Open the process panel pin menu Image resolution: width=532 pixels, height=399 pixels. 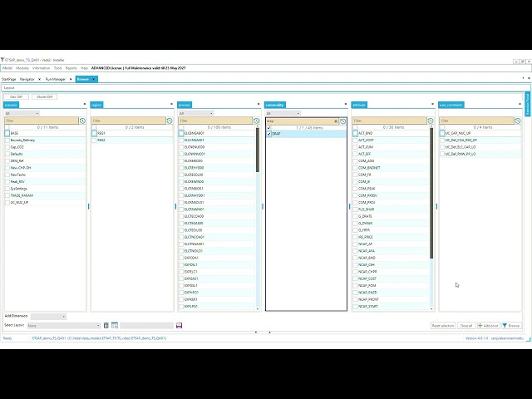[x=259, y=104]
